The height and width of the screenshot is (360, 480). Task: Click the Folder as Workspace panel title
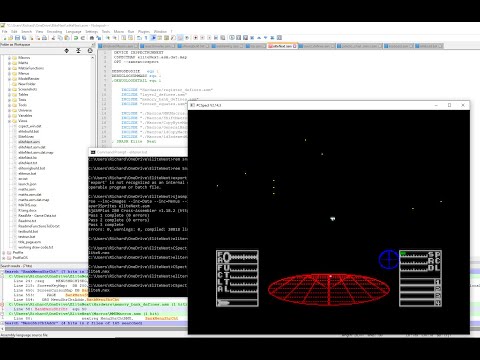pyautogui.click(x=16, y=44)
